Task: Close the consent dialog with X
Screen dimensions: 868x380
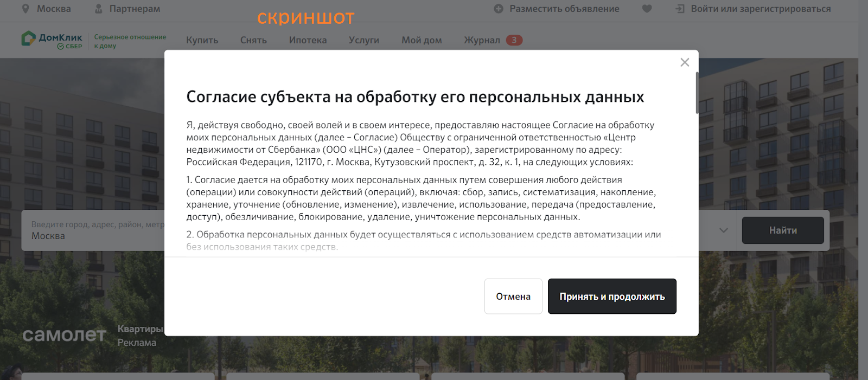Action: click(685, 62)
